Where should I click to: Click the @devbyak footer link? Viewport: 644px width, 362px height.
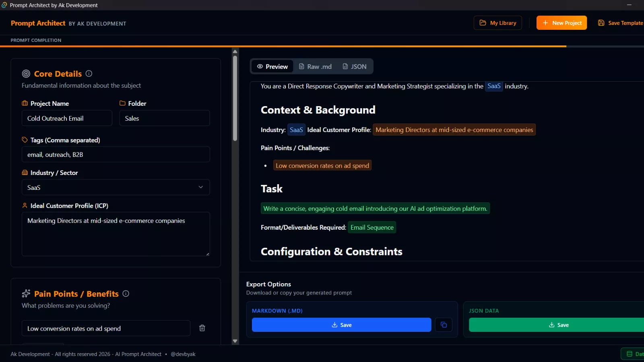[183, 354]
